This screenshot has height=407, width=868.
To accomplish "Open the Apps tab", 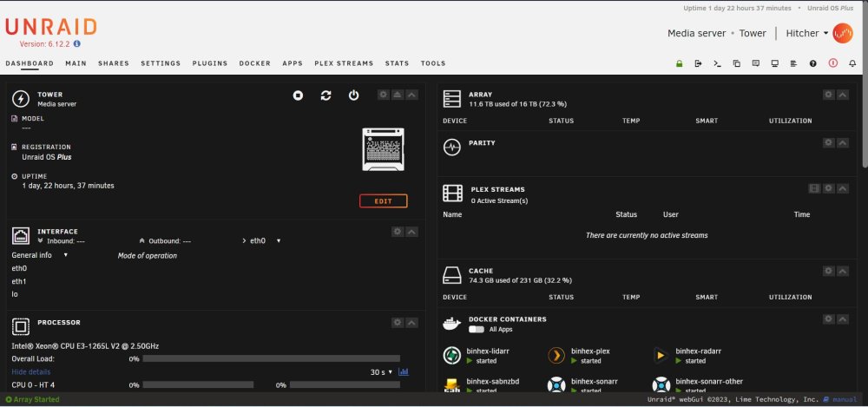I will [293, 63].
